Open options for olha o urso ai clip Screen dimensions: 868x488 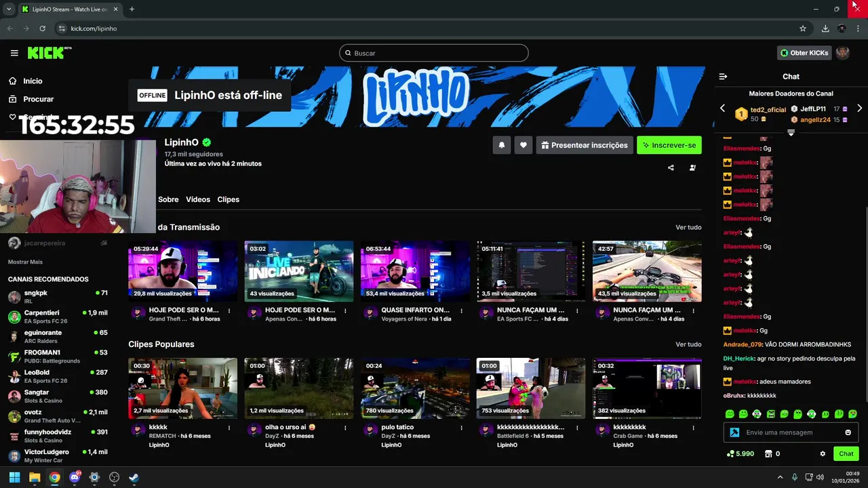[x=345, y=428]
